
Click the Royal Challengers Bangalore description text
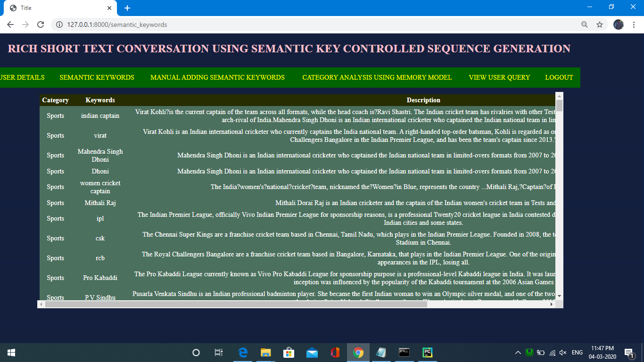click(349, 258)
